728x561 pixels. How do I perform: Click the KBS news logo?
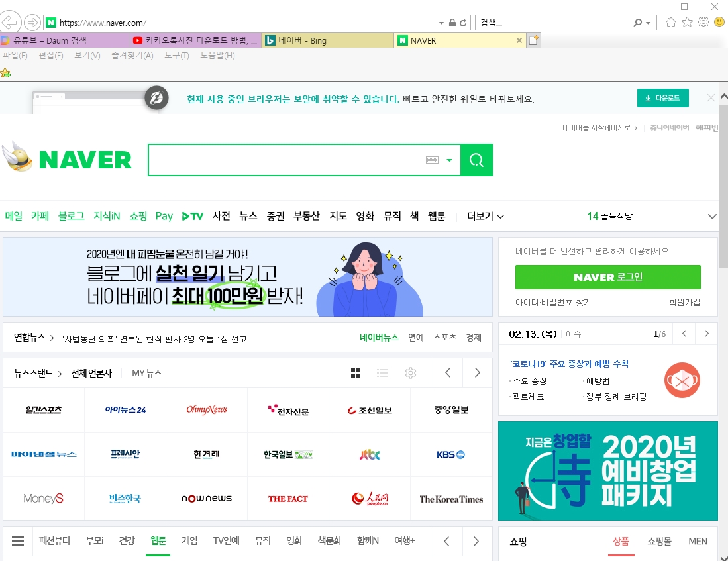pos(450,454)
